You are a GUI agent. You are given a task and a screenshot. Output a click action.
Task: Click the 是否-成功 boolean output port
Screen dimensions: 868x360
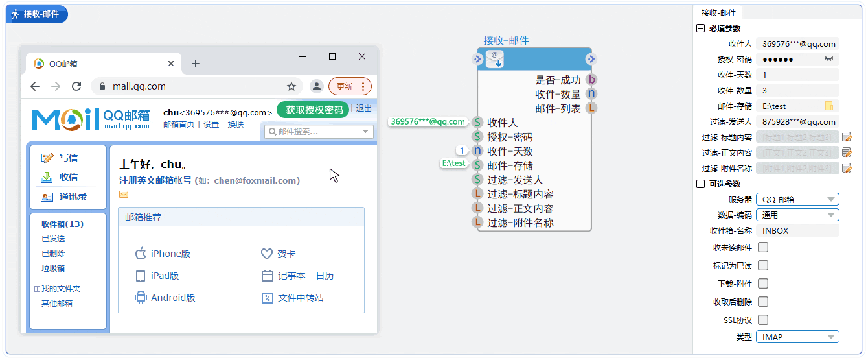[591, 80]
